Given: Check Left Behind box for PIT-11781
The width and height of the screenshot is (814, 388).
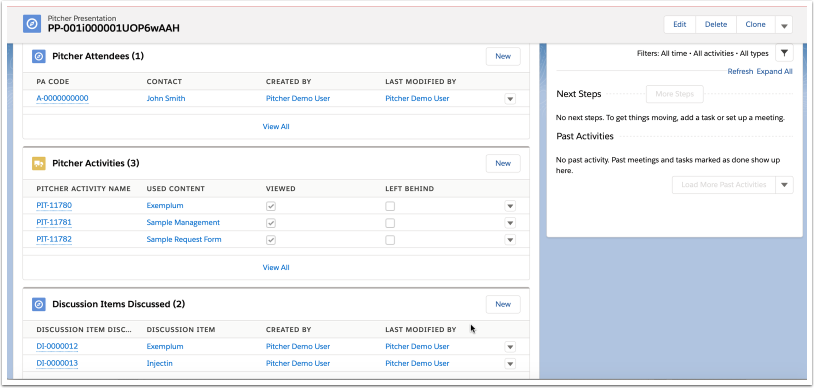Looking at the screenshot, I should 390,223.
